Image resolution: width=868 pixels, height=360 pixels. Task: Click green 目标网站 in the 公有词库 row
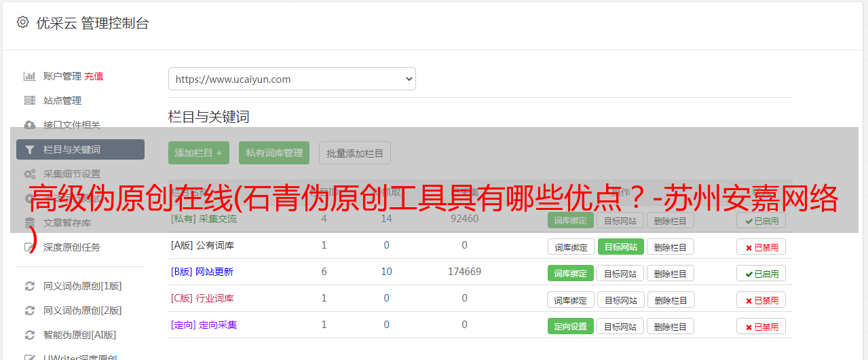620,247
